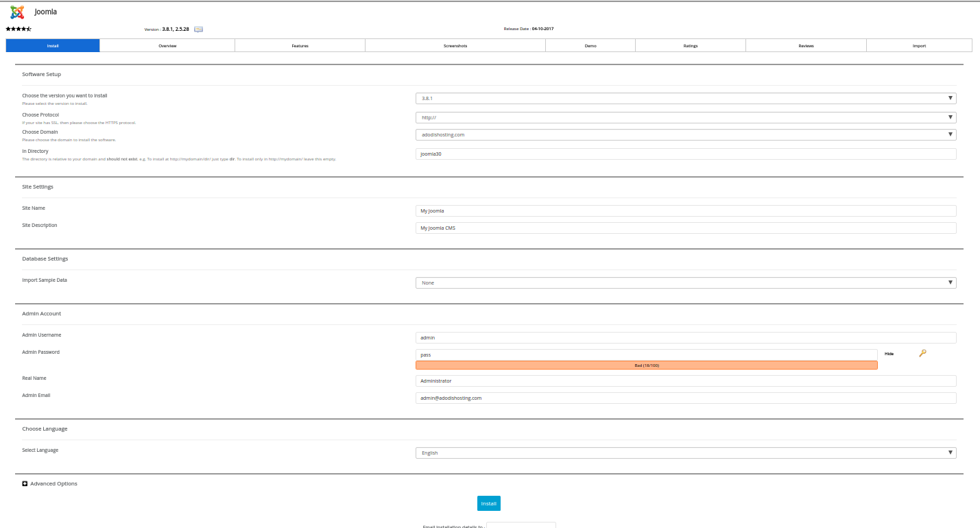Open the Import Sample Data dropdown
This screenshot has width=980, height=528.
pos(686,283)
